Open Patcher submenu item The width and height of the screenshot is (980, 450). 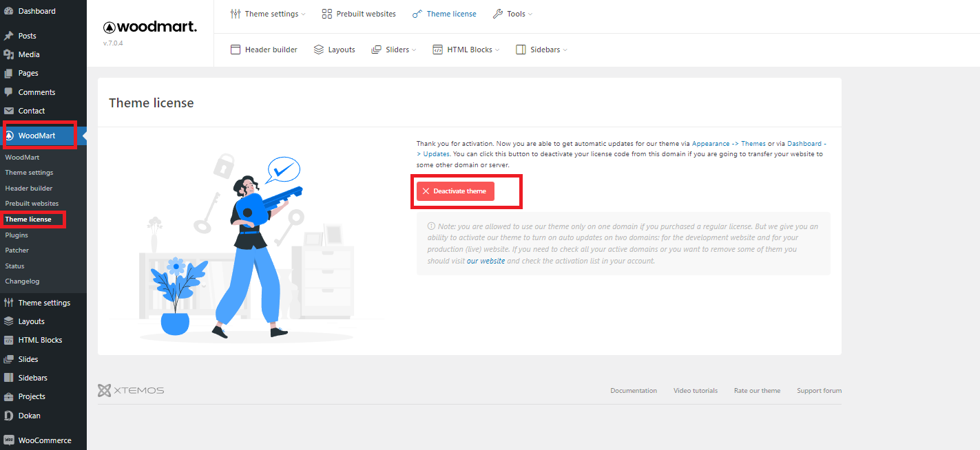tap(17, 250)
